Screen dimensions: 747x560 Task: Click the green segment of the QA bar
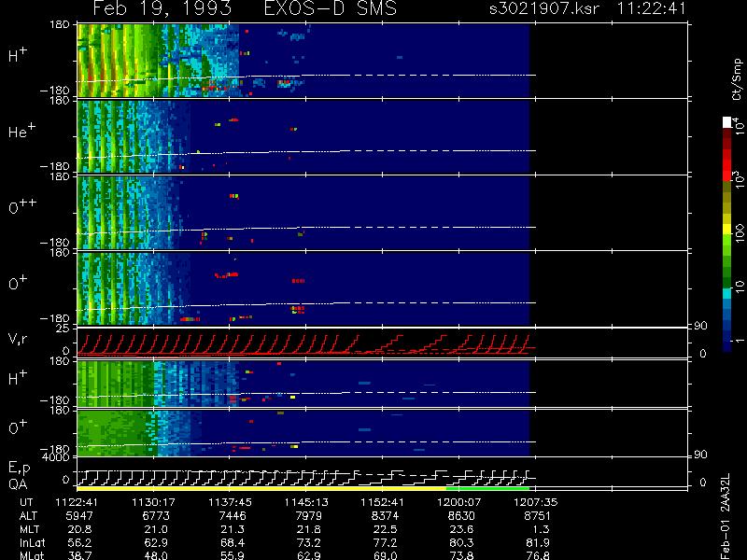487,488
